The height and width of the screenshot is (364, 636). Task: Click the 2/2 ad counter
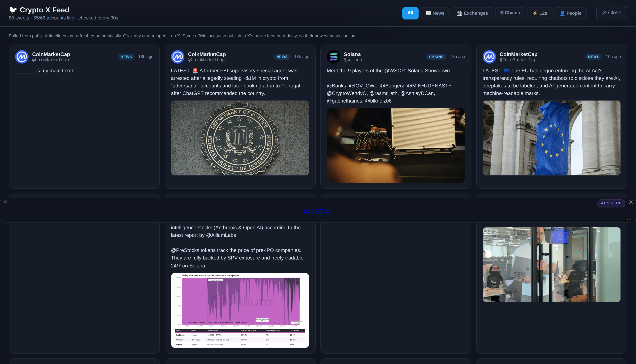(x=629, y=219)
